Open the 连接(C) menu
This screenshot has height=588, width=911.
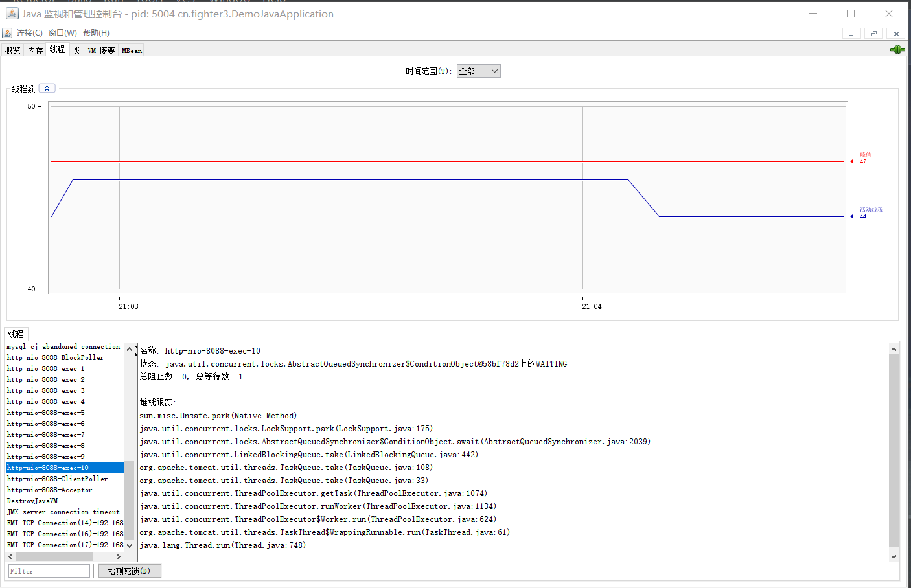tap(30, 33)
